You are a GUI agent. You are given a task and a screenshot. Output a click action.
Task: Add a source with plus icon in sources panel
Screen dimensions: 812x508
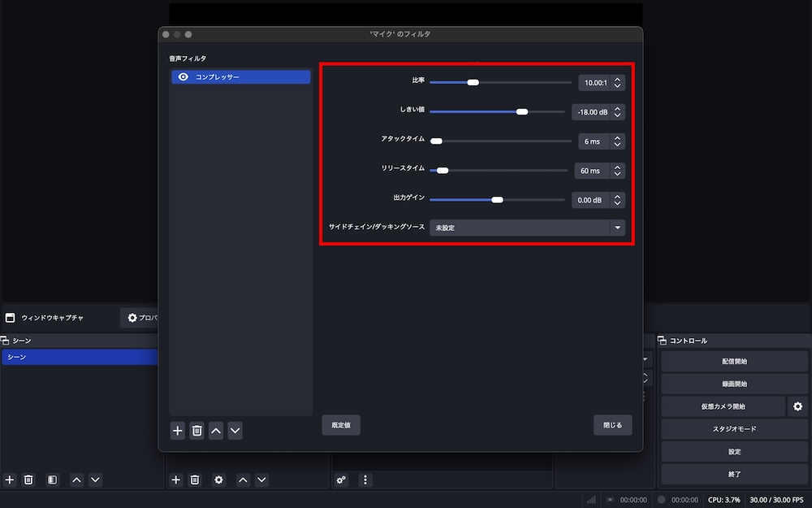click(176, 480)
